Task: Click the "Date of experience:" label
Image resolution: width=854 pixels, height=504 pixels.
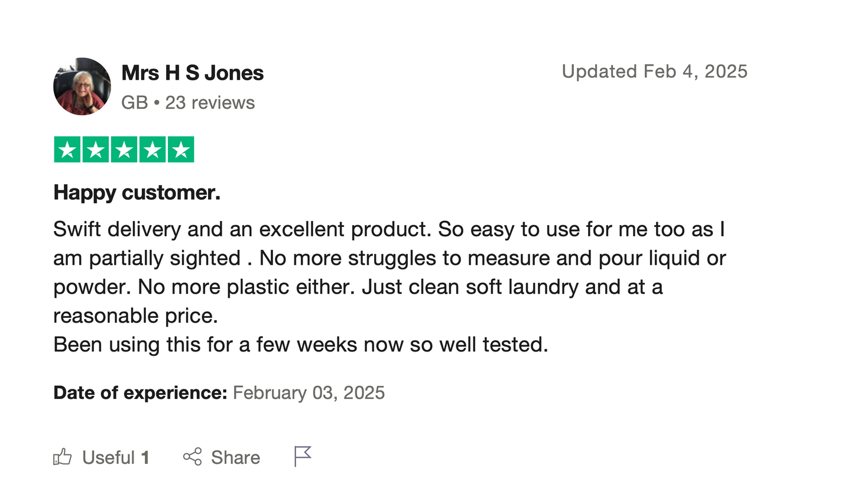Action: tap(140, 393)
